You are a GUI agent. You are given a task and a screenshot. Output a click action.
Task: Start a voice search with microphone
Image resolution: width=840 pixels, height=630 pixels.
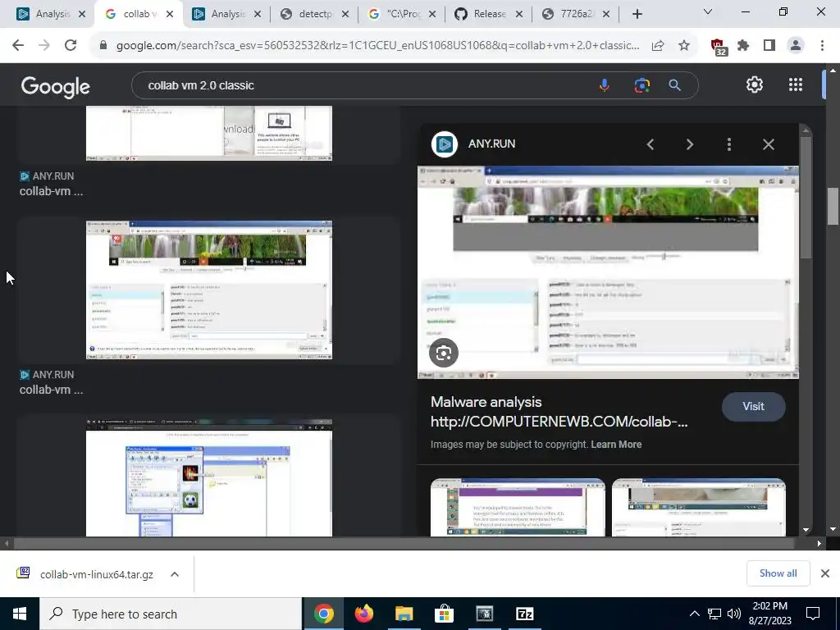pos(605,85)
